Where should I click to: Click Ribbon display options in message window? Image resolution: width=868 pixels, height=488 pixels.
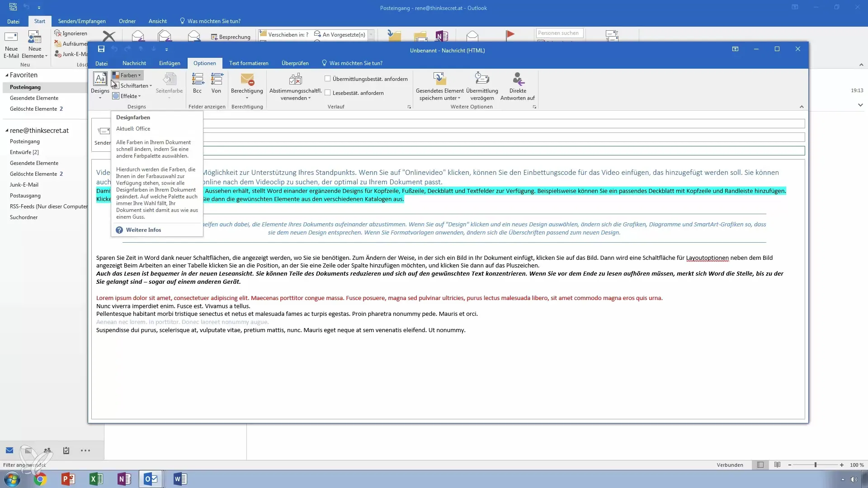pyautogui.click(x=736, y=49)
